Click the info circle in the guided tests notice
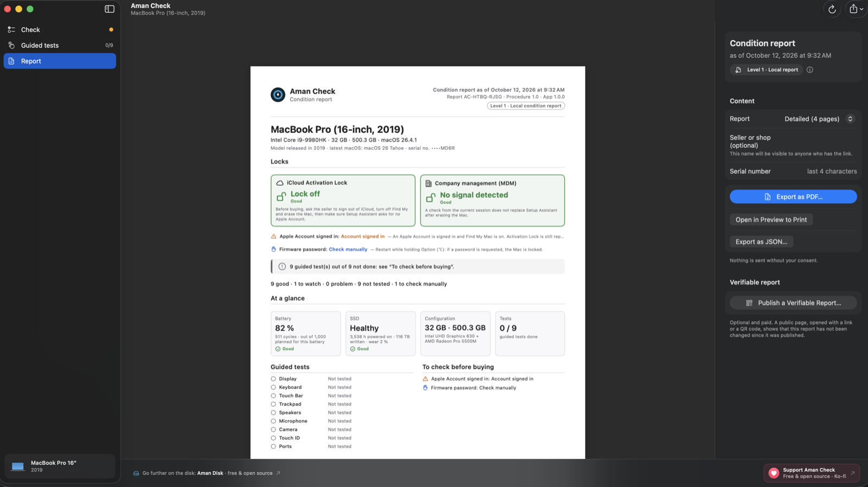 tap(282, 267)
